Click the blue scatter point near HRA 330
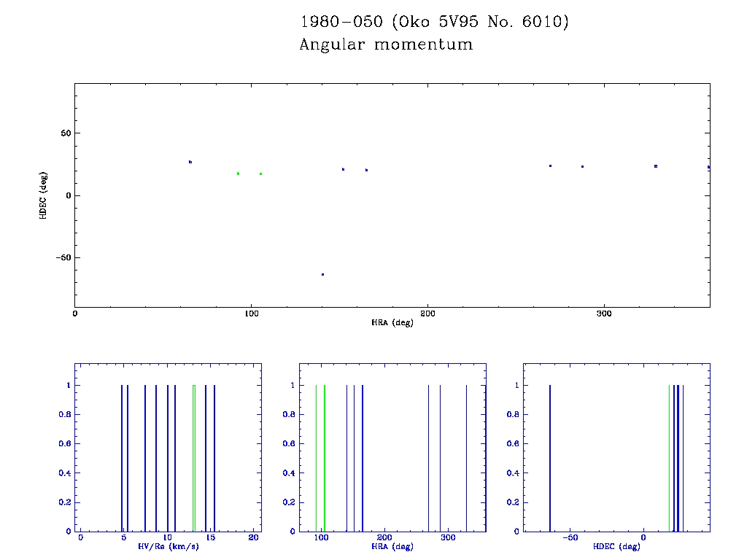This screenshot has height=560, width=747. (656, 166)
